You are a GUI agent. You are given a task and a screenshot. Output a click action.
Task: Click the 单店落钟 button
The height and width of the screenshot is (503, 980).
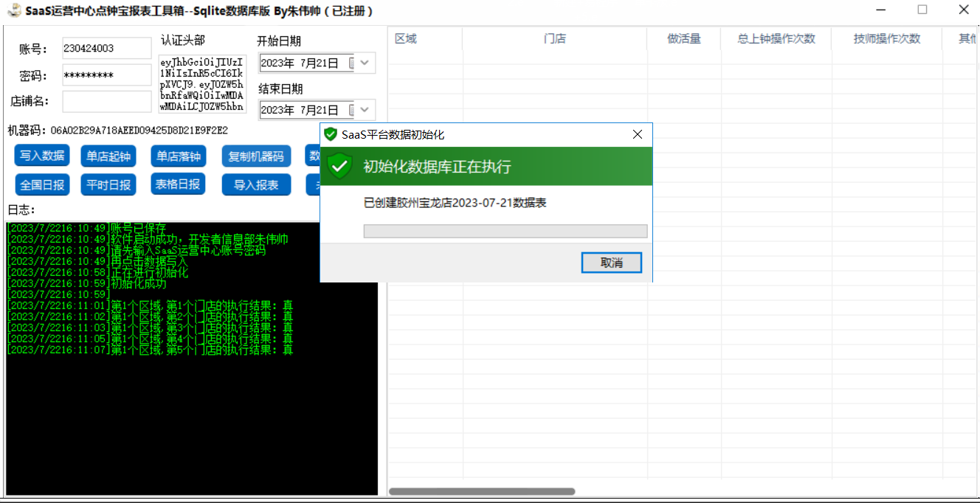click(x=178, y=156)
